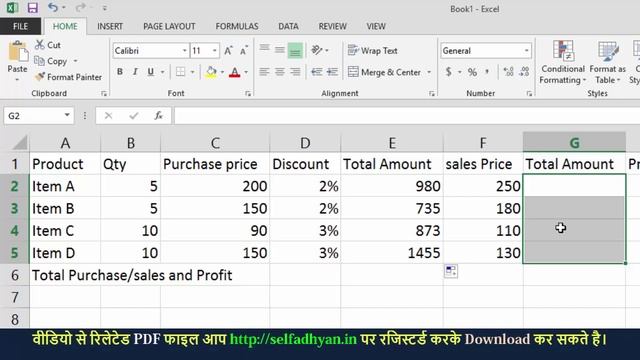The height and width of the screenshot is (360, 640).
Task: Open fill color palette arrow
Action: 222,72
